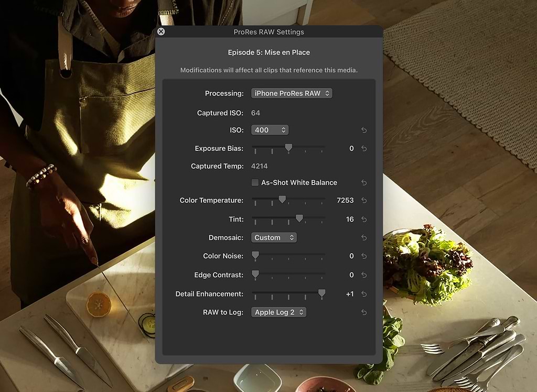
Task: Expand the ISO dropdown set to 400
Action: pos(270,130)
